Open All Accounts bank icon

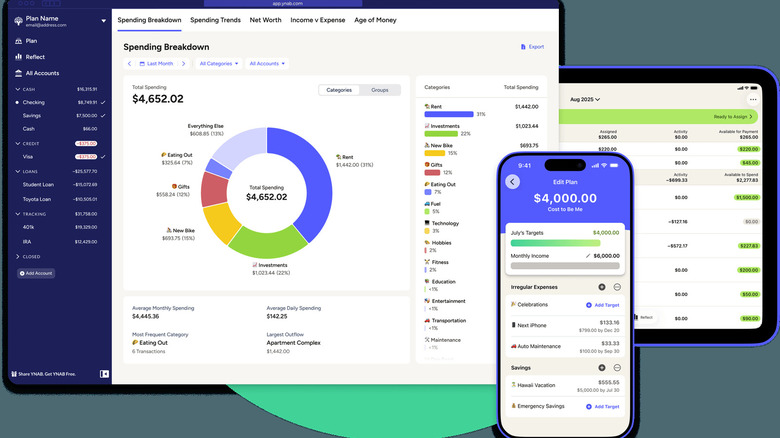pos(18,73)
